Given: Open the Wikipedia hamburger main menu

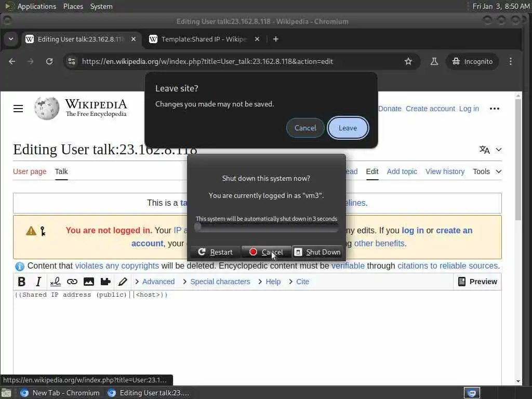Looking at the screenshot, I should [18, 109].
